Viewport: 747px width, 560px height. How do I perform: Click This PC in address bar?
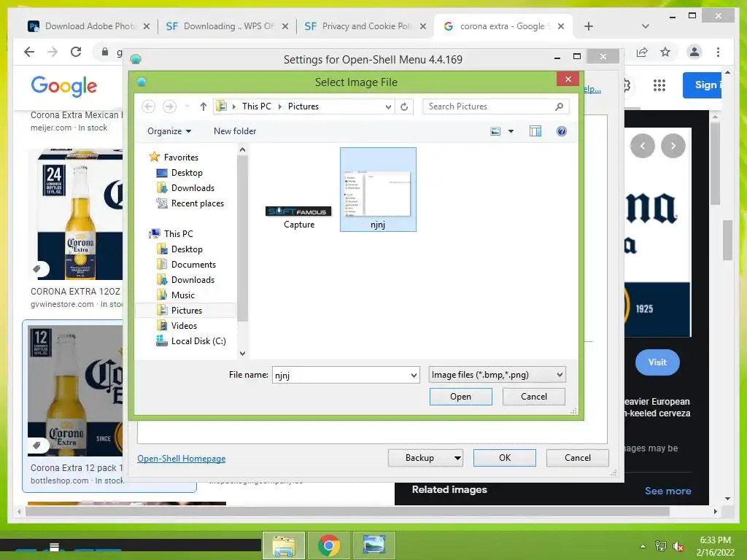(256, 106)
